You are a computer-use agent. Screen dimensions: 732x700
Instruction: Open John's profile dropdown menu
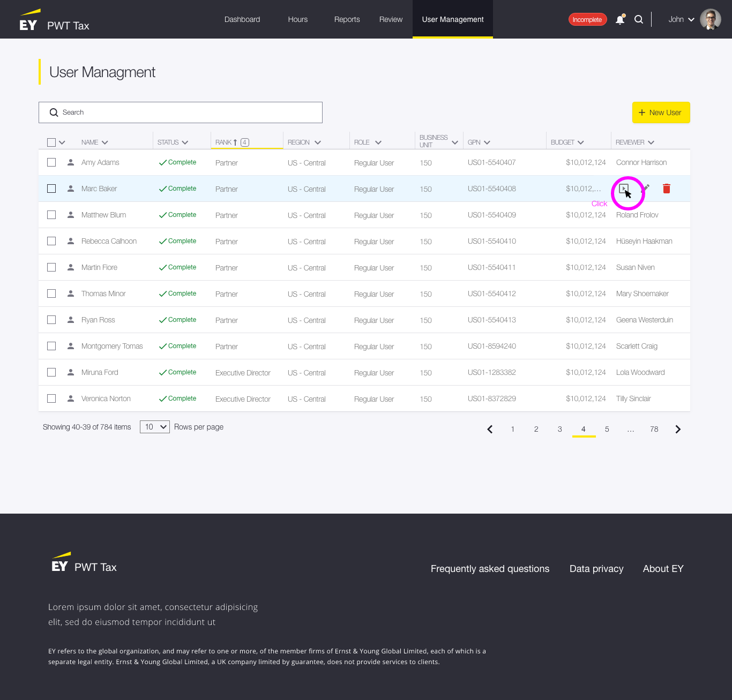point(681,19)
